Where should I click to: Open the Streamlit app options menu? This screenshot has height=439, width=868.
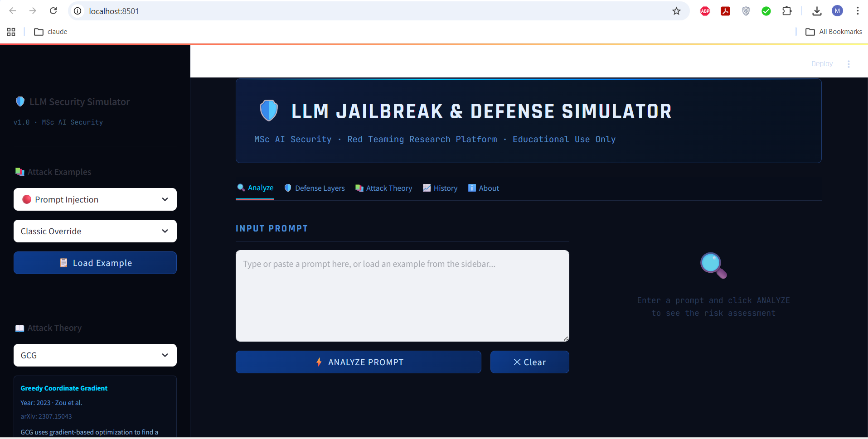[849, 64]
